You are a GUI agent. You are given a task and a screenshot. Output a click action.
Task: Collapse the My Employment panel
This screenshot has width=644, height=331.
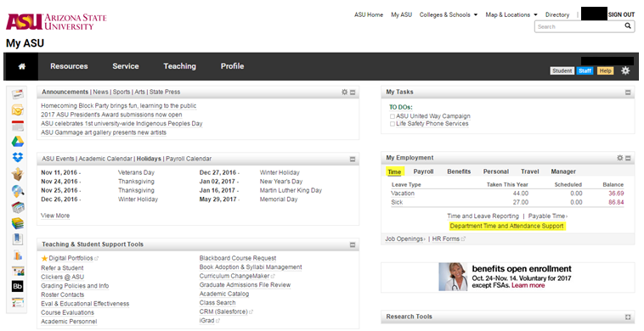628,158
